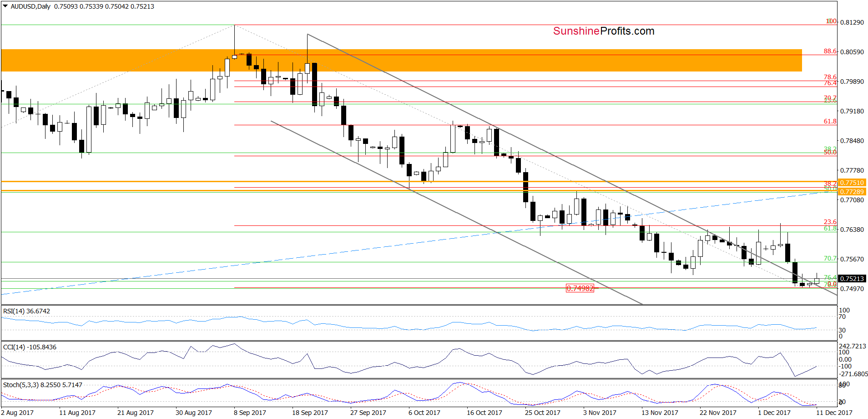The width and height of the screenshot is (868, 419).
Task: Click the 61.8 red Fibonacci level label
Action: [x=830, y=121]
